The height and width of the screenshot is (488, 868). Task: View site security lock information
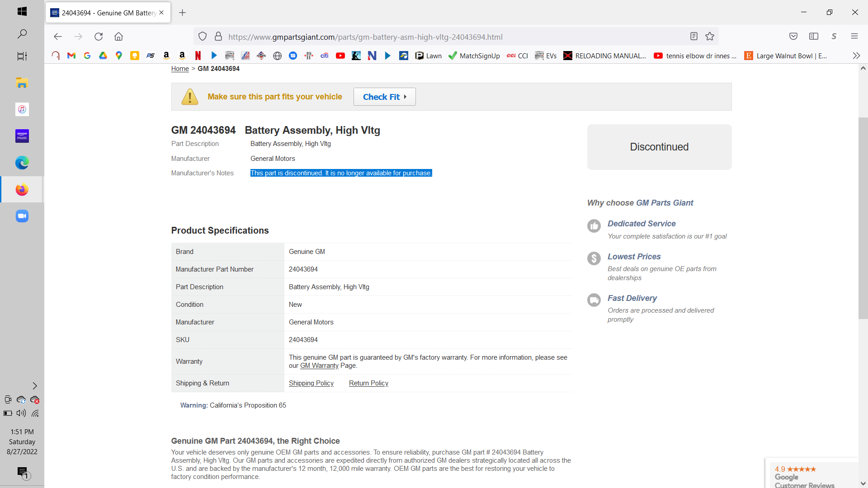218,37
